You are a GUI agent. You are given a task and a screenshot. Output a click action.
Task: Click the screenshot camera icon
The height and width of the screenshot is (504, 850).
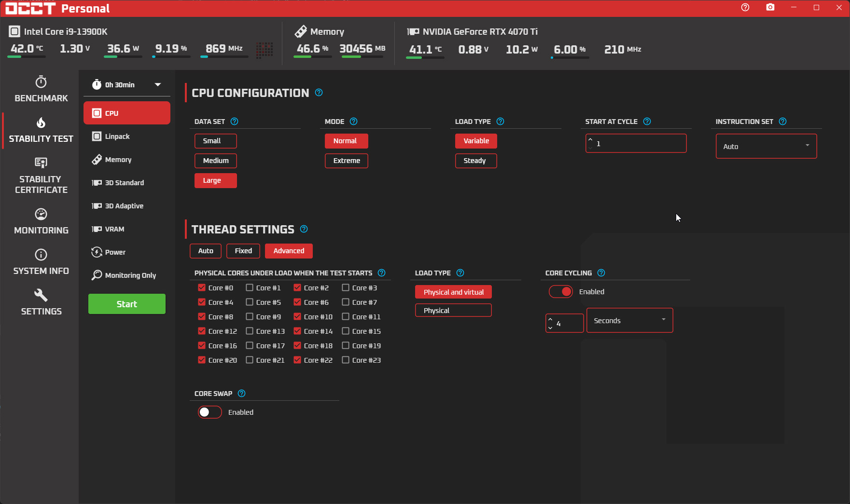pyautogui.click(x=770, y=7)
